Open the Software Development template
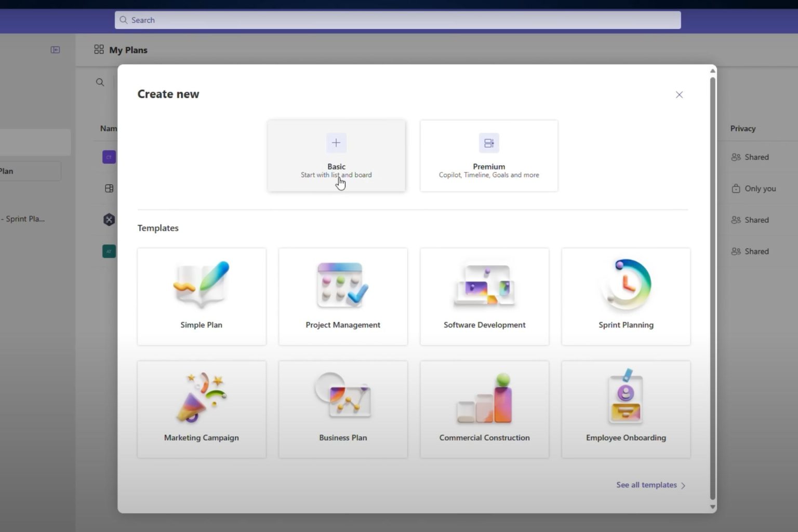This screenshot has height=532, width=798. [x=484, y=297]
